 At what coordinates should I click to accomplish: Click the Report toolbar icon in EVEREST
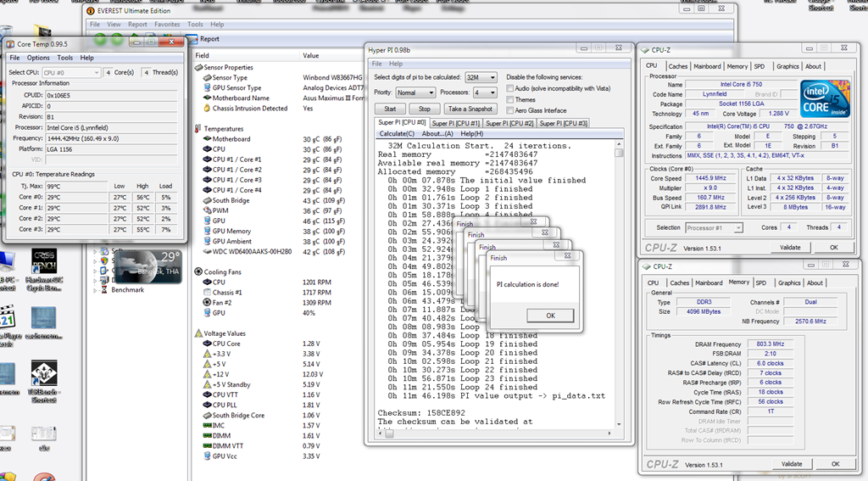pyautogui.click(x=192, y=38)
